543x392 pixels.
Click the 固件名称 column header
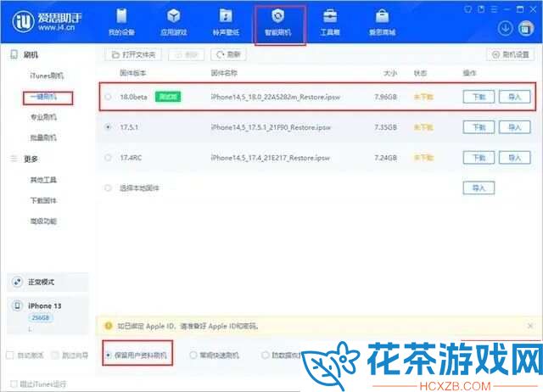coord(224,73)
